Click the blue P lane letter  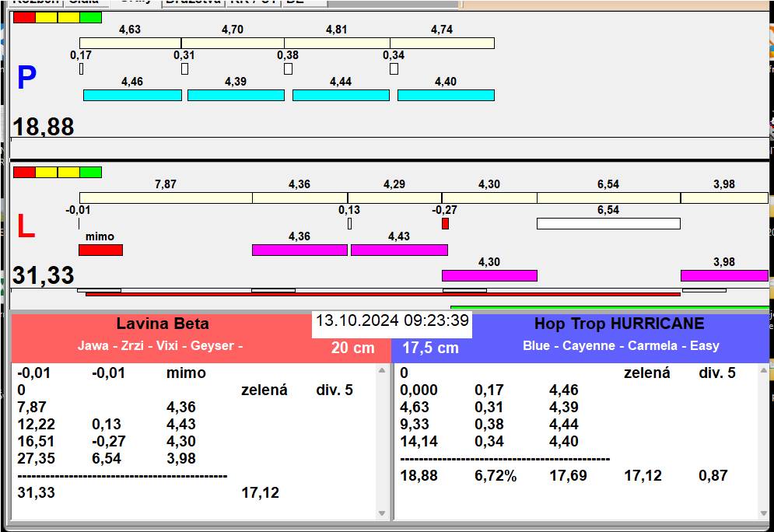point(26,78)
